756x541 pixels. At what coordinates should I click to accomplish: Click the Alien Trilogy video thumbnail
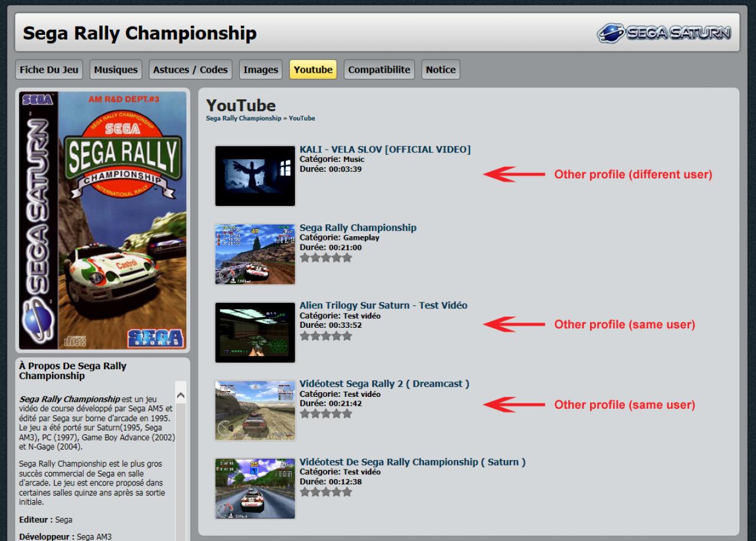point(255,333)
